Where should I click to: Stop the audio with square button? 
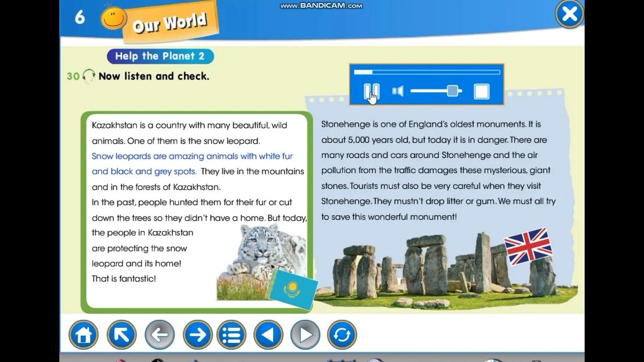[x=481, y=92]
